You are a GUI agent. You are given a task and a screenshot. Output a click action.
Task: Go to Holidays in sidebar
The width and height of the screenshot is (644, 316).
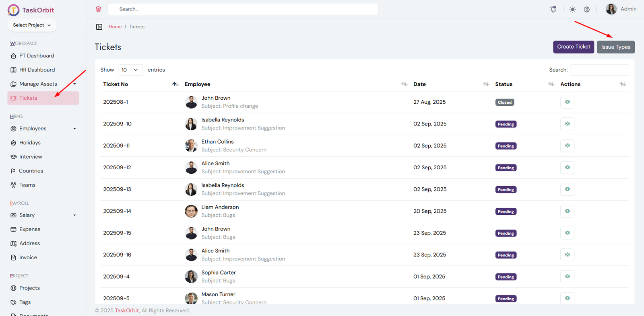coord(30,143)
